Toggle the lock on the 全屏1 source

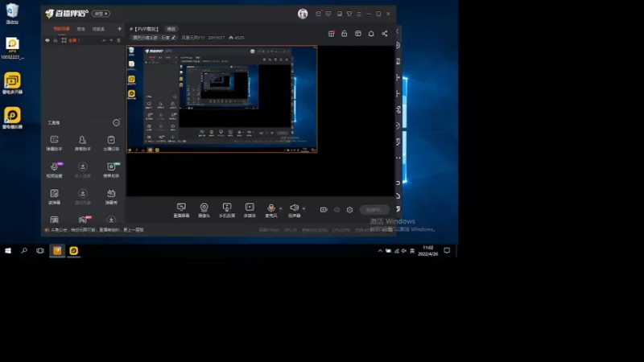56,40
